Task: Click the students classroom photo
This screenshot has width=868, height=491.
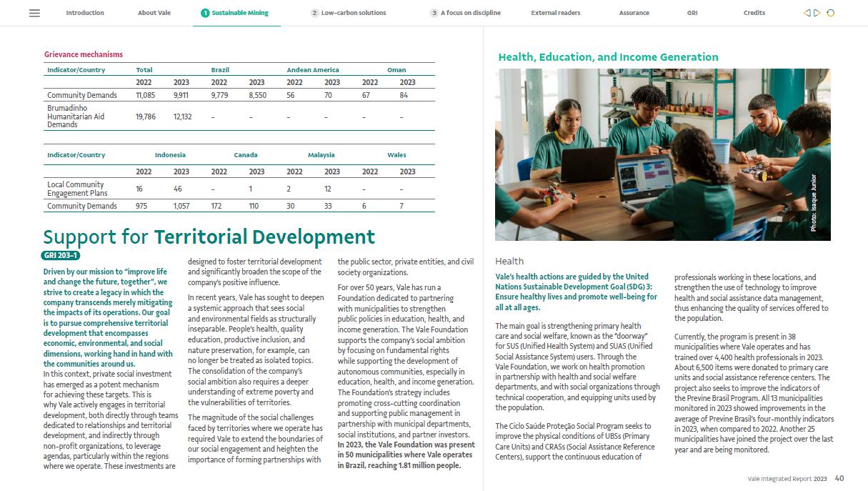Action: pos(662,154)
